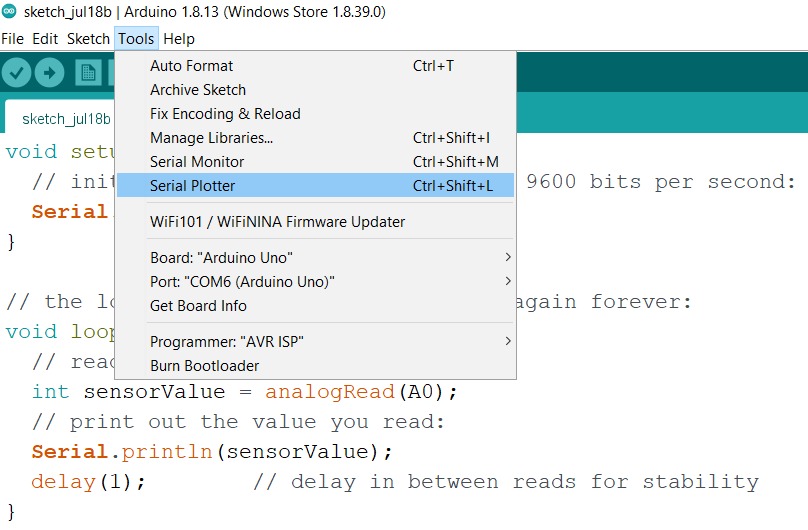This screenshot has width=808, height=530.
Task: Click Get Board Info
Action: click(x=315, y=305)
